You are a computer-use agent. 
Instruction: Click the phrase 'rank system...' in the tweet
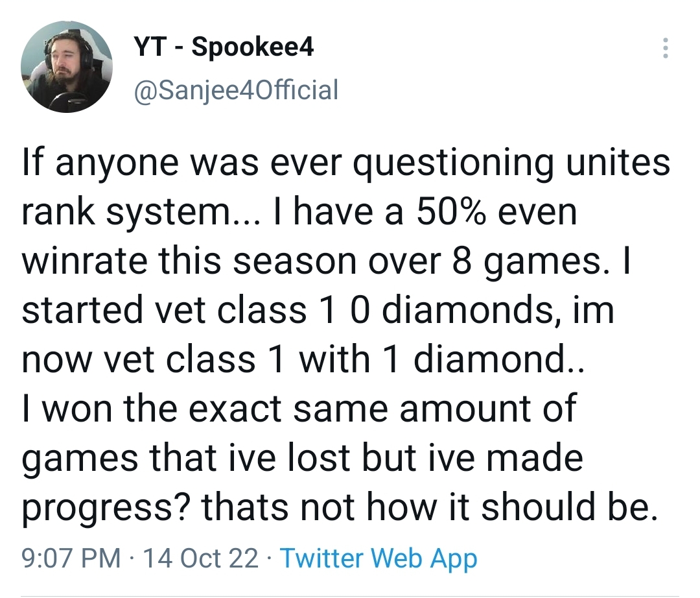coord(140,213)
